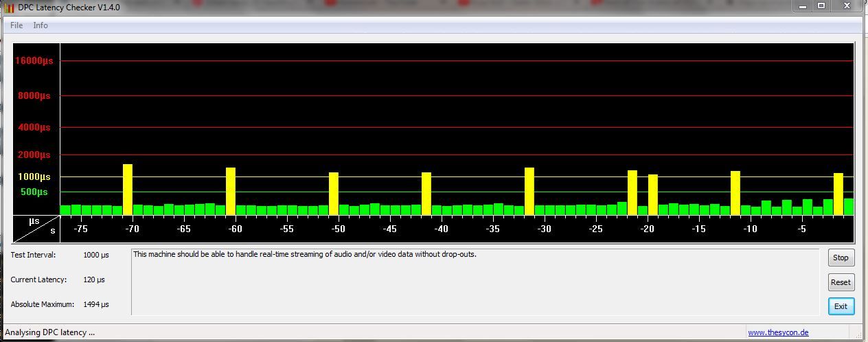The width and height of the screenshot is (868, 342).
Task: Click the Test Interval value 1000 µs
Action: point(96,255)
